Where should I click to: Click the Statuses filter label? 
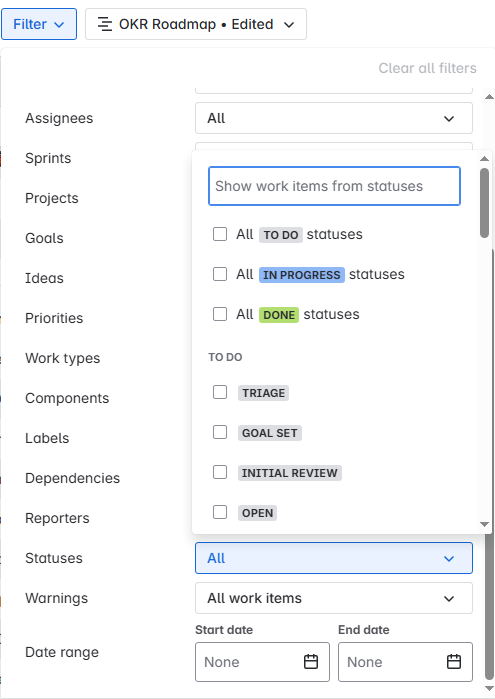(x=54, y=558)
